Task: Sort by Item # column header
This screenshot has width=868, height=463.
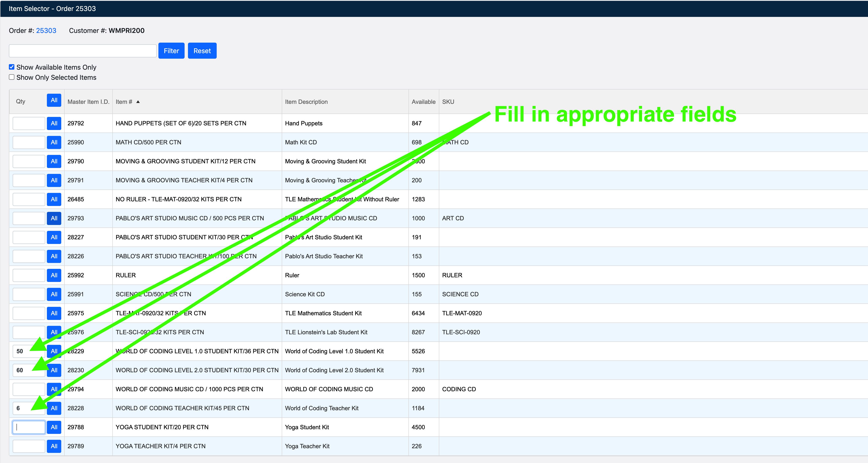Action: tap(124, 102)
